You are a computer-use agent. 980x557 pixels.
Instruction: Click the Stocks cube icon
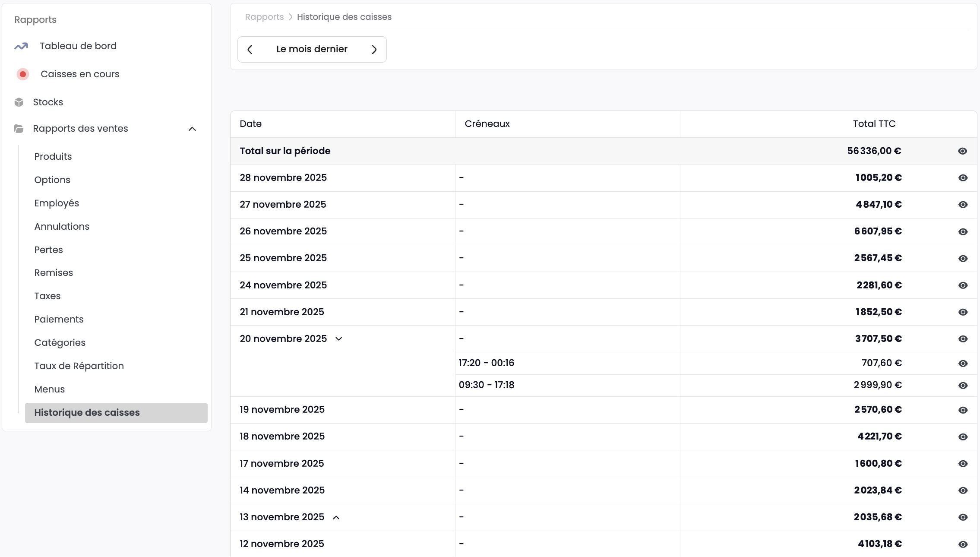coord(19,102)
